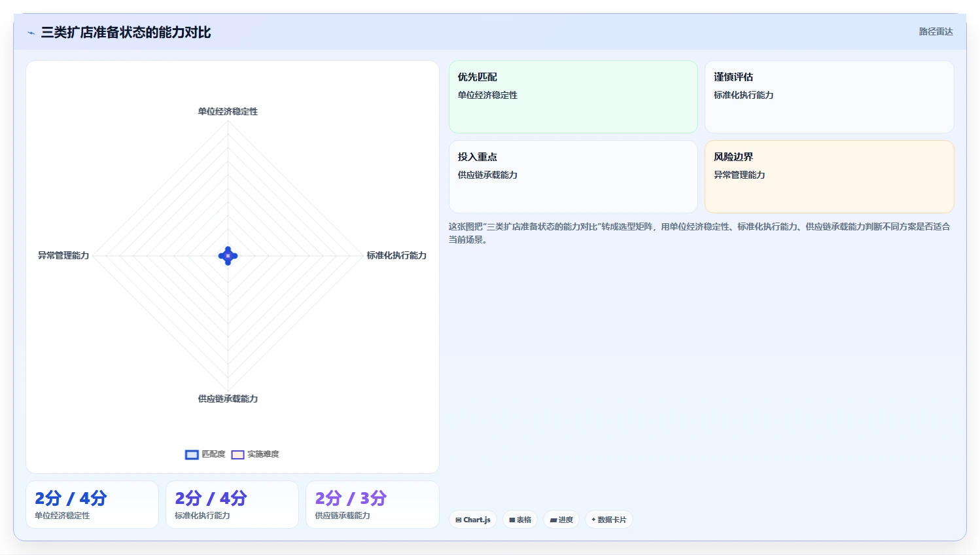Click 标准化执行能力 text inside 谨慎评估 card
980x555 pixels.
[743, 95]
